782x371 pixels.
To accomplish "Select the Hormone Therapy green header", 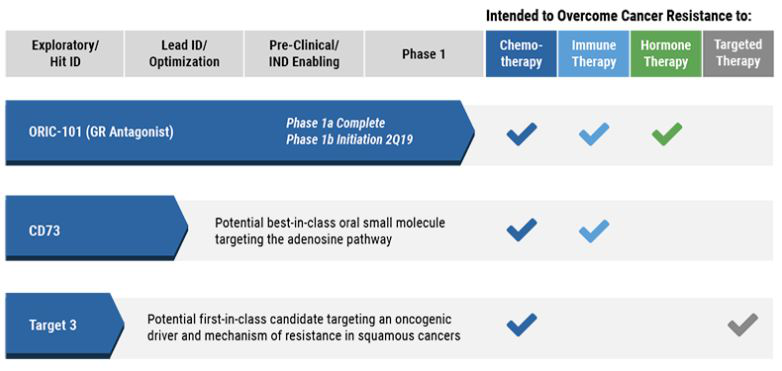I will point(666,54).
